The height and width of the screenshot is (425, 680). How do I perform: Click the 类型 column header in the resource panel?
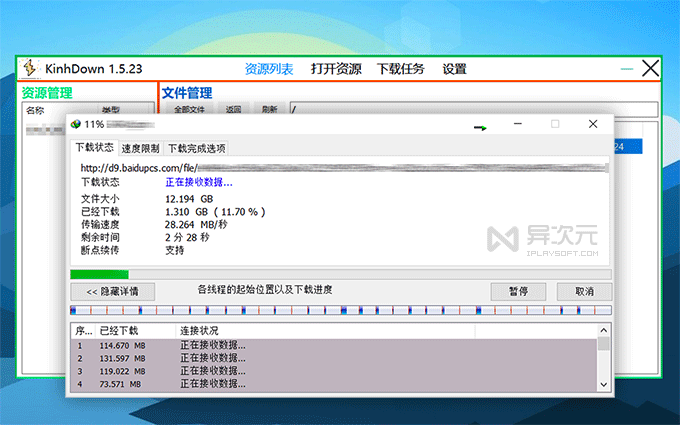(125, 110)
